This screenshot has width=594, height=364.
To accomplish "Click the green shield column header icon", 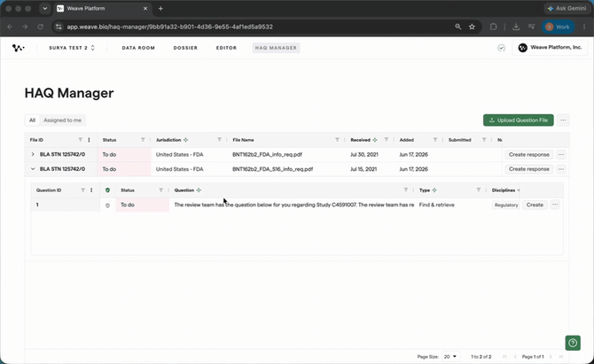I will (107, 190).
